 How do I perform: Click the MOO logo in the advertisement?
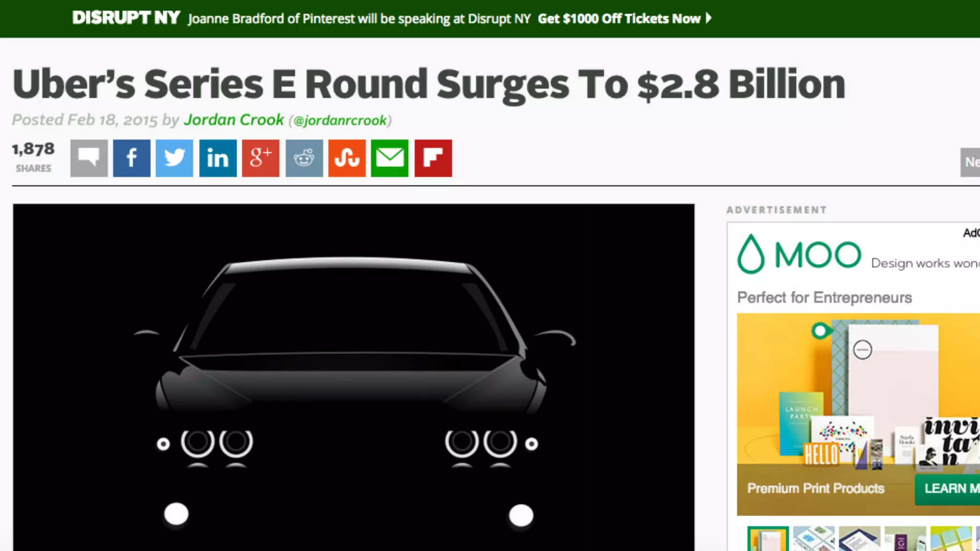(x=799, y=254)
